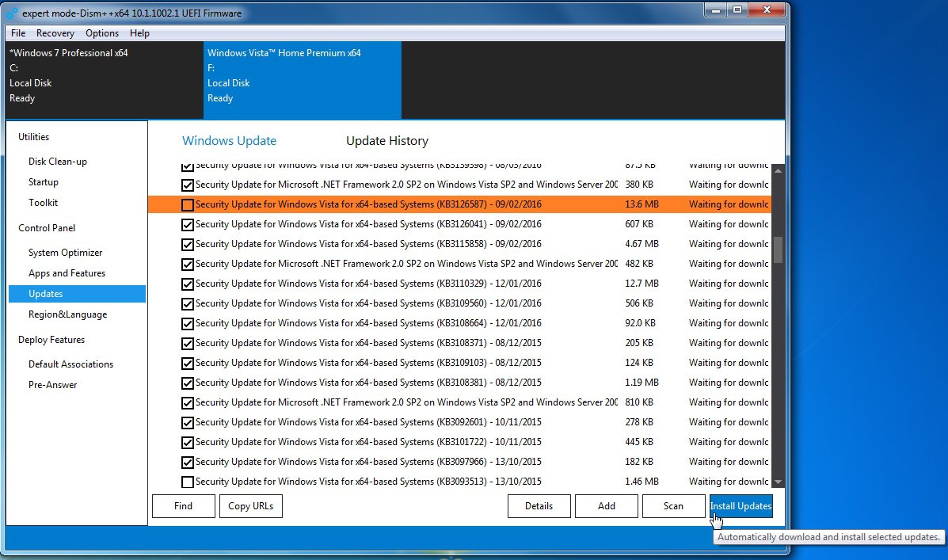Image resolution: width=948 pixels, height=560 pixels.
Task: Open the File menu
Action: point(18,33)
